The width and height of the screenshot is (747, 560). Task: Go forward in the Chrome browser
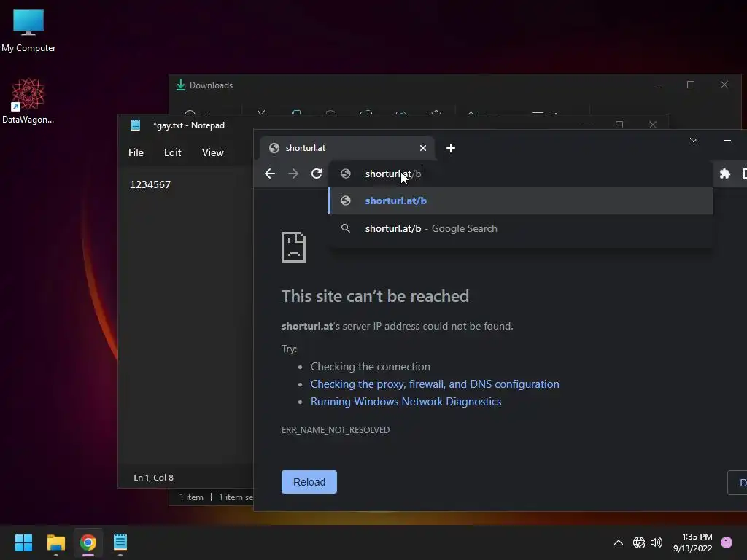(x=293, y=174)
